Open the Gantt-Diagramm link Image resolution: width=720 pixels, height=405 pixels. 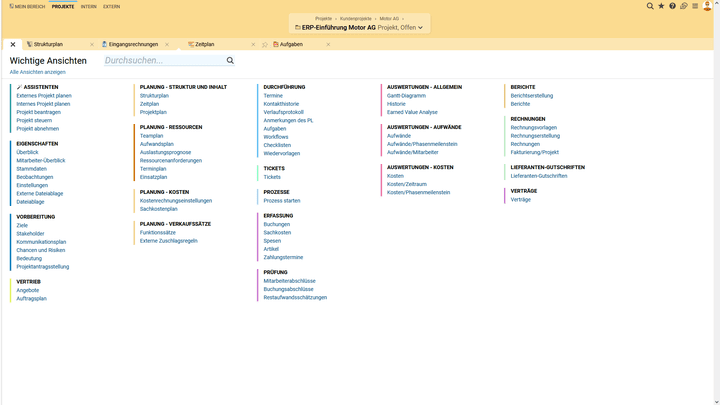(406, 96)
